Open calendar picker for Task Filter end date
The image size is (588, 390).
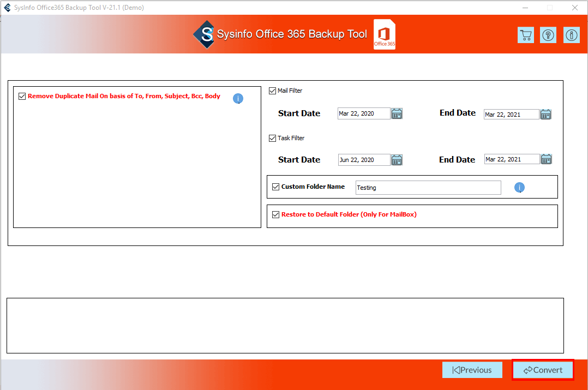coord(545,159)
